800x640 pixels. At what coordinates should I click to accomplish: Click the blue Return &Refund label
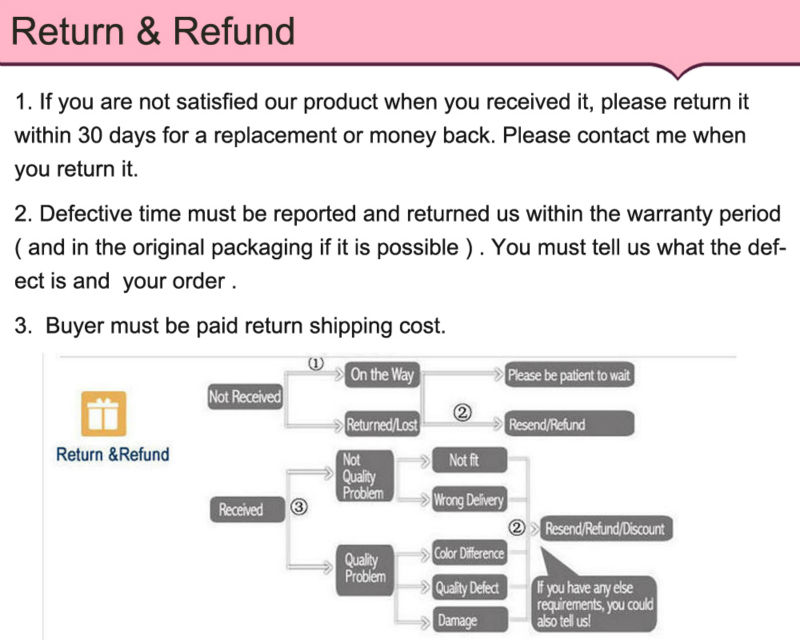coord(112,455)
